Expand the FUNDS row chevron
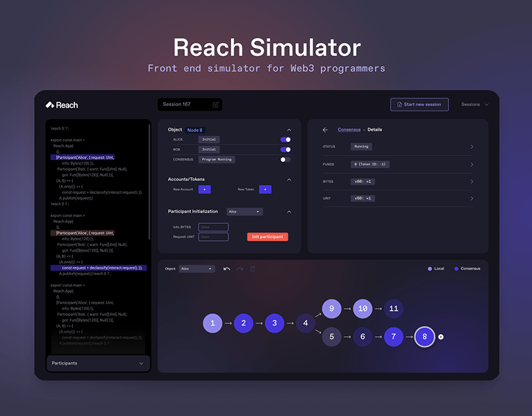 (x=471, y=165)
